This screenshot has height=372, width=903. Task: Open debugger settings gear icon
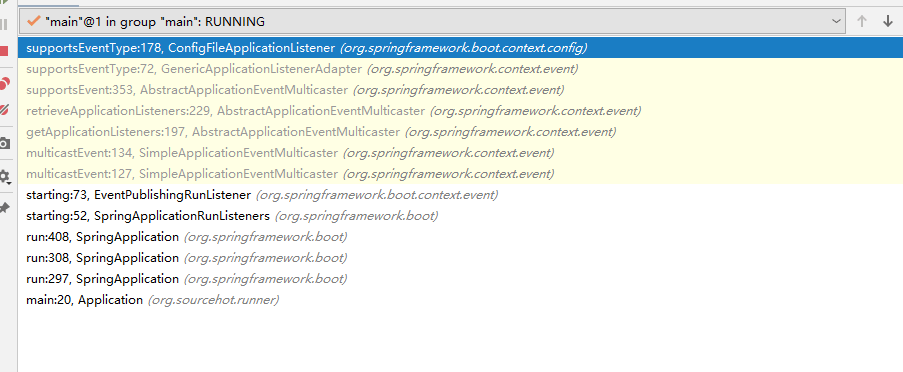click(x=5, y=177)
